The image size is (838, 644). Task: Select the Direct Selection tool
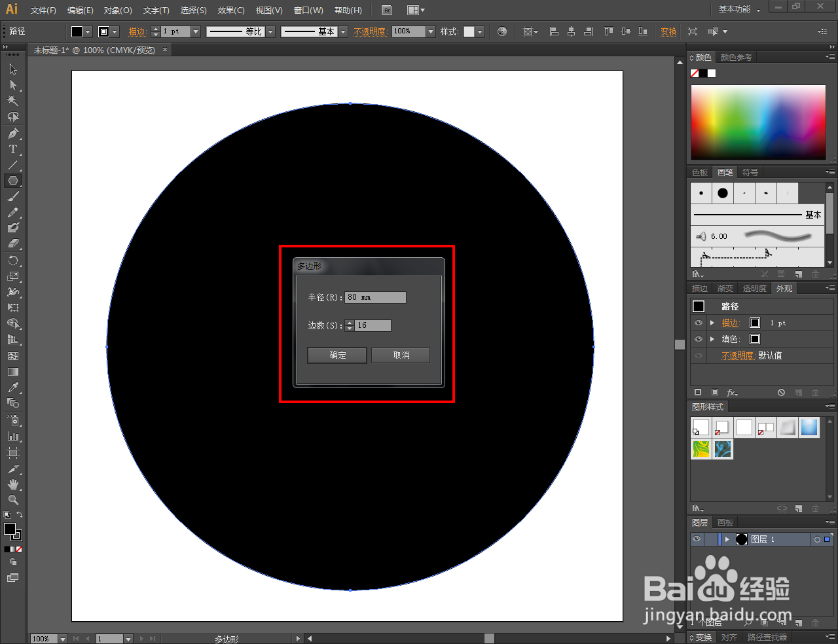(13, 85)
